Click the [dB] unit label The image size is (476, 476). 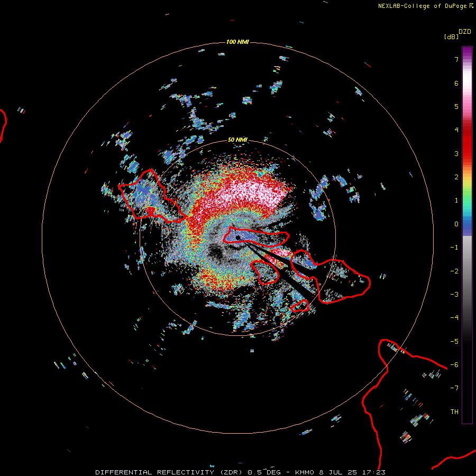[x=451, y=36]
